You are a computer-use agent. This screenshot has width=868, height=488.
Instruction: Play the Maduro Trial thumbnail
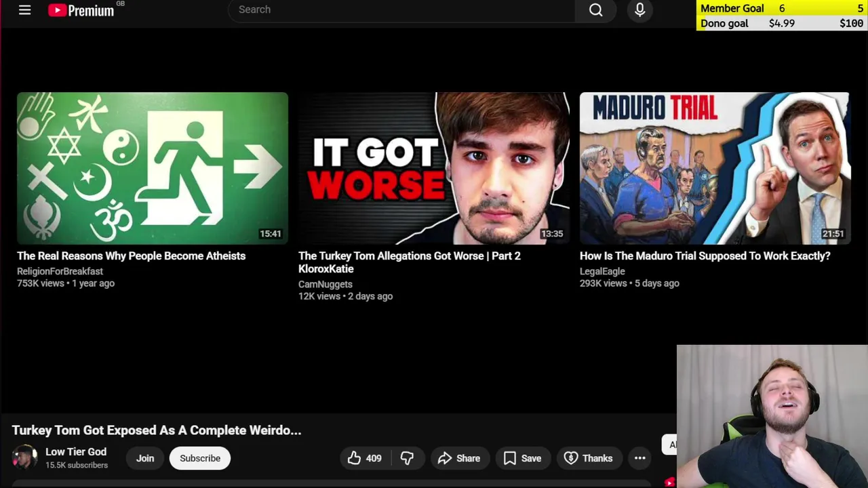715,168
